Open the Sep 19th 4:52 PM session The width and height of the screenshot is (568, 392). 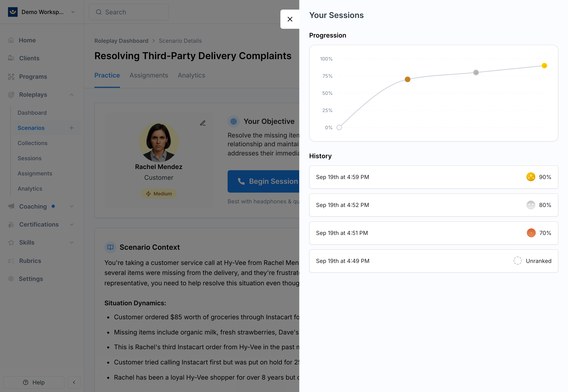point(434,205)
